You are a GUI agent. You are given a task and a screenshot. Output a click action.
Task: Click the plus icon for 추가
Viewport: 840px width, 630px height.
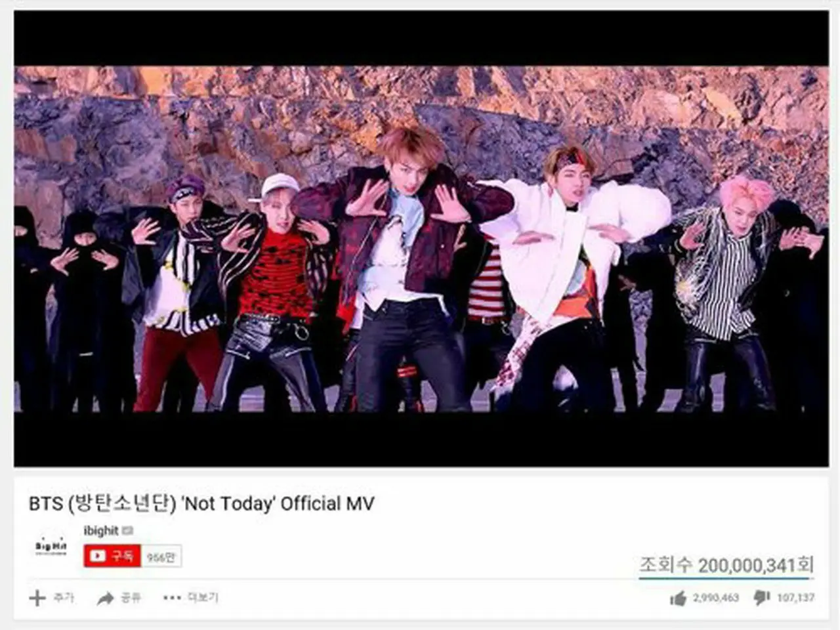37,598
